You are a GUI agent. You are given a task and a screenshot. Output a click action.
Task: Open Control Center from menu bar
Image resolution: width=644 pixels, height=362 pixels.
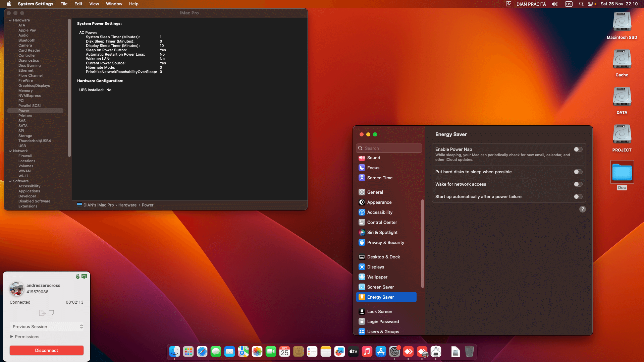click(591, 4)
